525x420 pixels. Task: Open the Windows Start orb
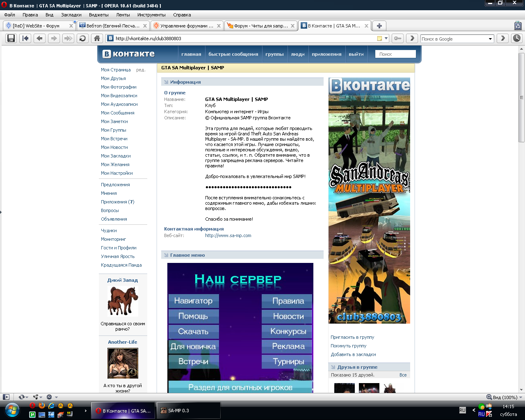(x=12, y=410)
